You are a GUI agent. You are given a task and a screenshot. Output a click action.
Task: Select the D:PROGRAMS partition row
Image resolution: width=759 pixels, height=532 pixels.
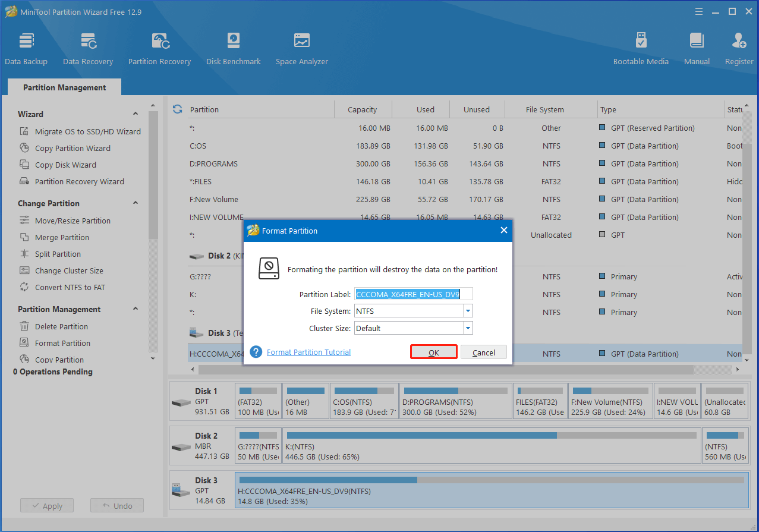click(465, 163)
